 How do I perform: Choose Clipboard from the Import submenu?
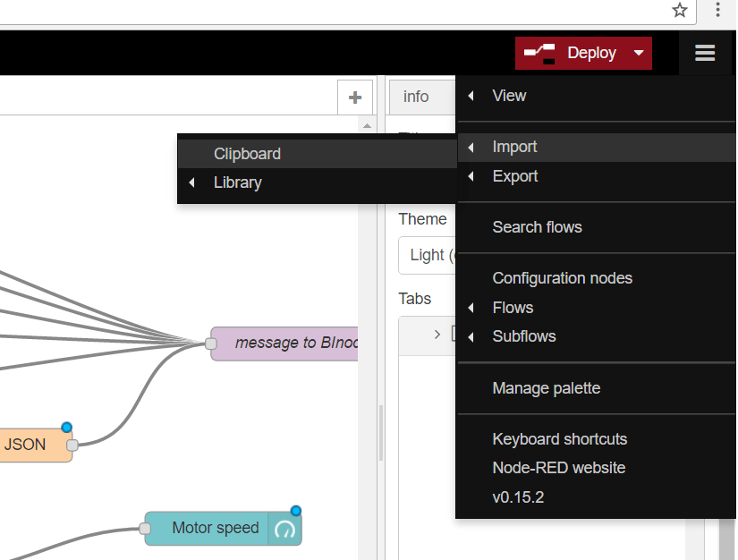[247, 154]
